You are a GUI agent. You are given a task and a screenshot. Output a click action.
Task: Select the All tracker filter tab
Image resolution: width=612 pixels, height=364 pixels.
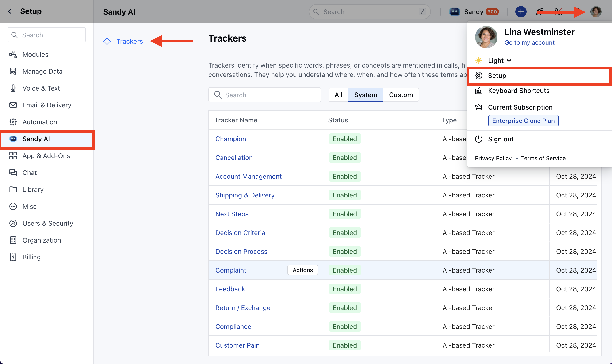(x=338, y=95)
